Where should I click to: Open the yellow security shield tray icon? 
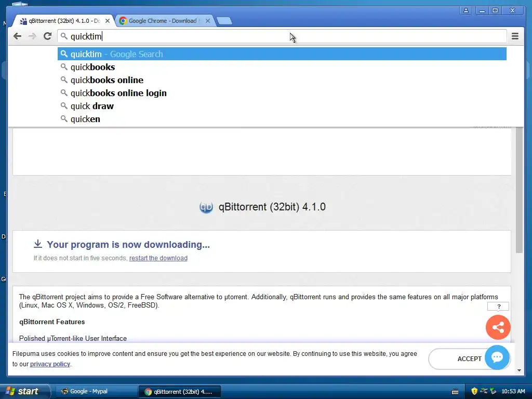pyautogui.click(x=474, y=391)
